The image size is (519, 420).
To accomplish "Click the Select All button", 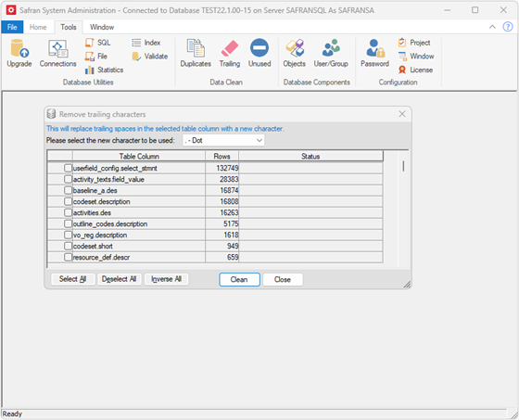I will (73, 279).
